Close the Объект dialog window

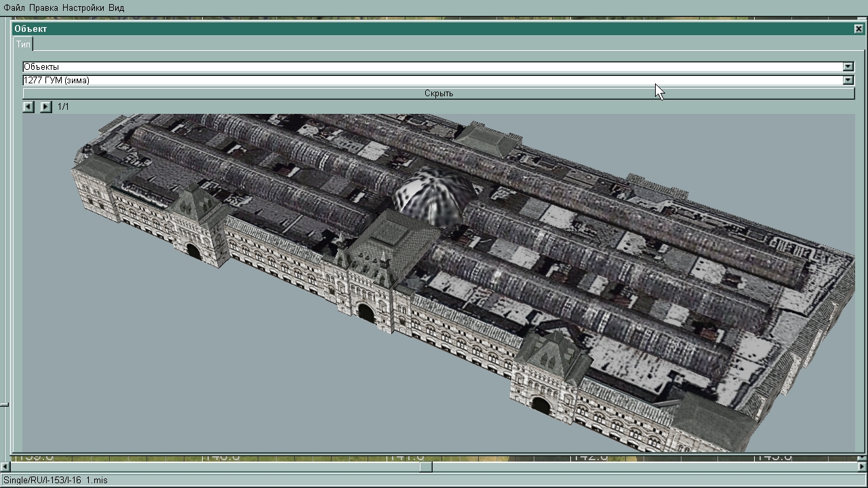tap(859, 28)
